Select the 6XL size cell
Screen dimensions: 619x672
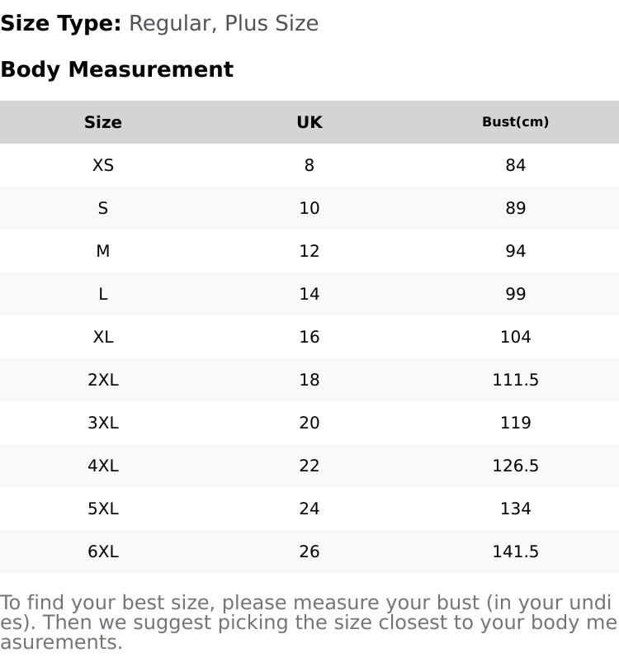(103, 551)
